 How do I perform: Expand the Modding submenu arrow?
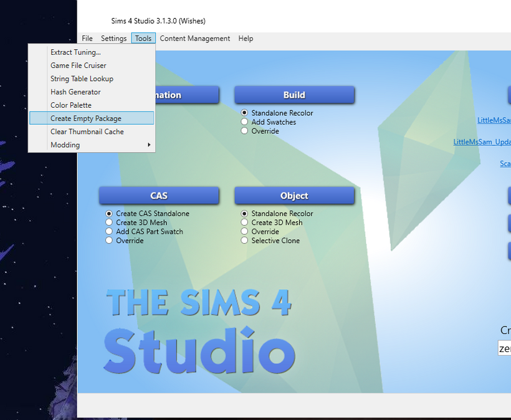(x=149, y=145)
